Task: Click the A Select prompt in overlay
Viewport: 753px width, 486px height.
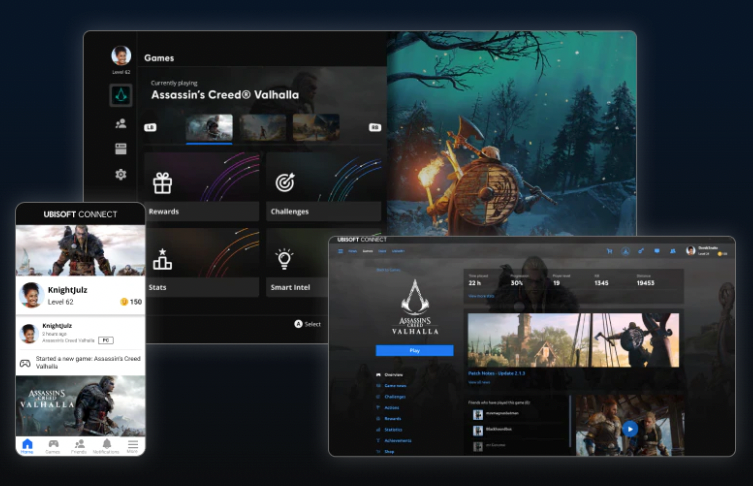Action: [x=307, y=324]
